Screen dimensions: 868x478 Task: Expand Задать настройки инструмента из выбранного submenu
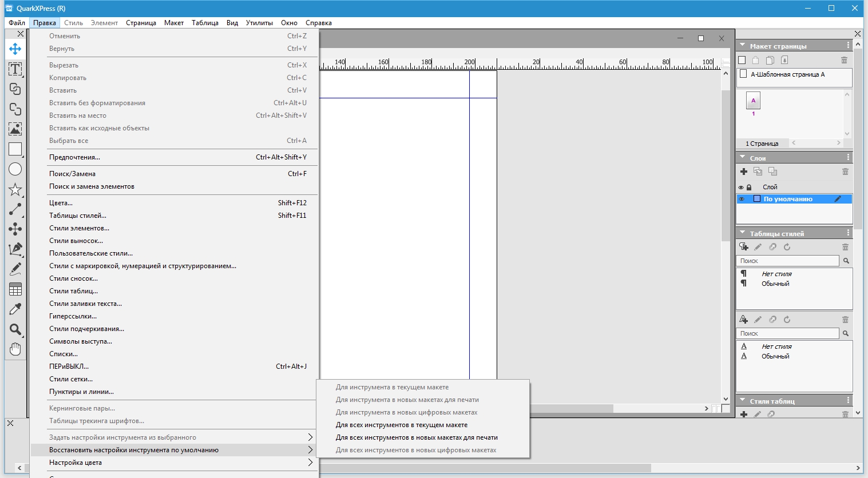pyautogui.click(x=174, y=437)
